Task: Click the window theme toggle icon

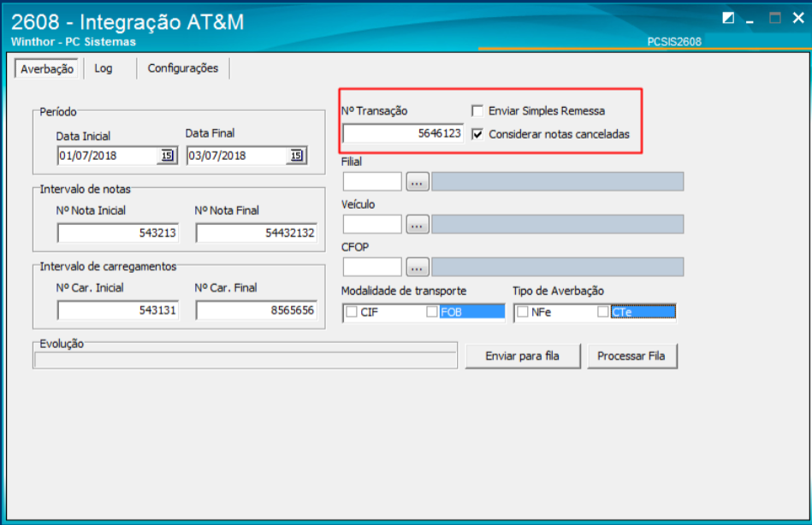Action: click(x=728, y=18)
